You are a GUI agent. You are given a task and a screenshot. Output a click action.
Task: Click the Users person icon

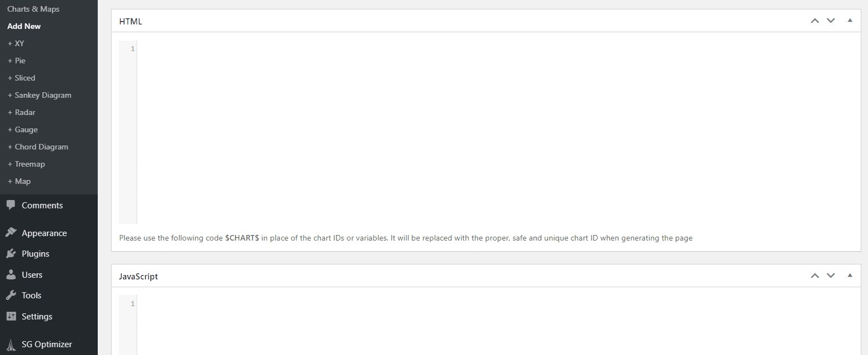coord(11,274)
